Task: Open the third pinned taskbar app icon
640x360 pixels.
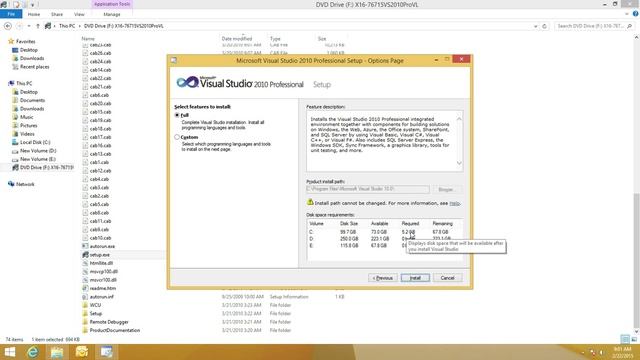Action: tap(82, 352)
